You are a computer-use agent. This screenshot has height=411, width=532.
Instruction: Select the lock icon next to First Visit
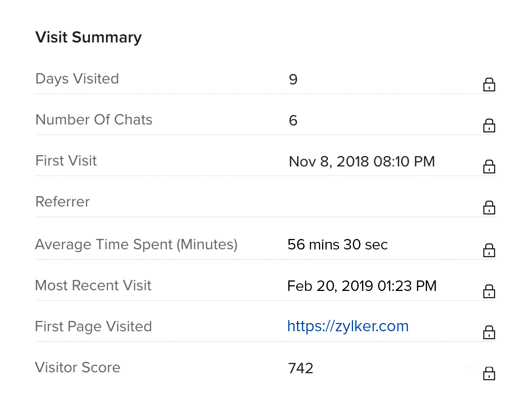[489, 167]
